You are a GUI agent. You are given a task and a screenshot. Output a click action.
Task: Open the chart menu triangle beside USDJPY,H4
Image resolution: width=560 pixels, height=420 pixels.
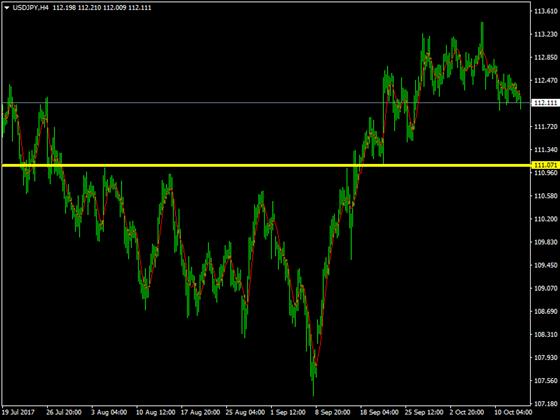point(6,8)
